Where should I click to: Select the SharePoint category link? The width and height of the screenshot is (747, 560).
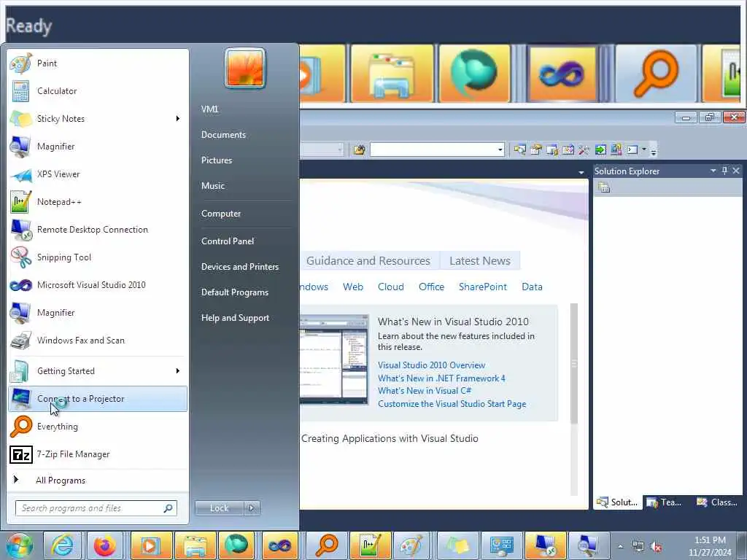tap(483, 287)
